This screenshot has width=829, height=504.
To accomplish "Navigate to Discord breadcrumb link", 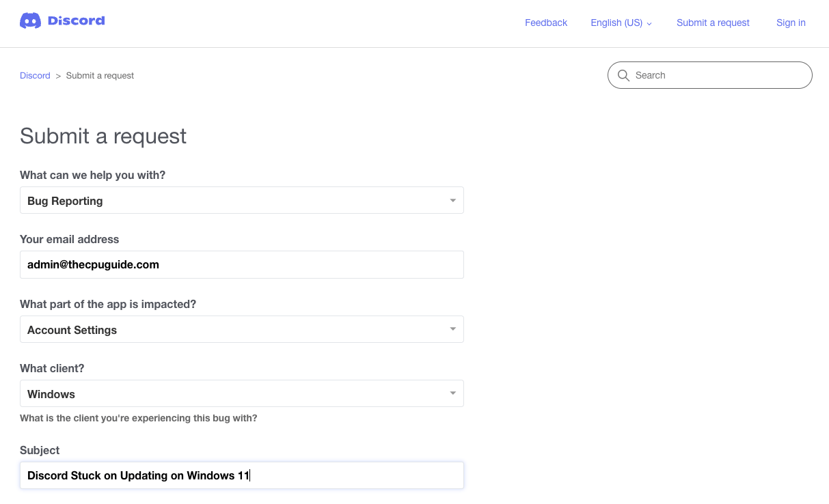I will [35, 76].
